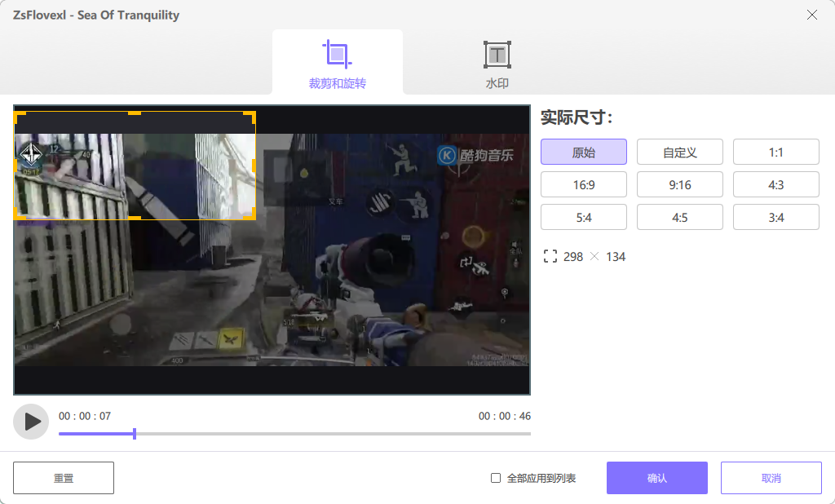Click the crop height value 134

[x=616, y=257]
